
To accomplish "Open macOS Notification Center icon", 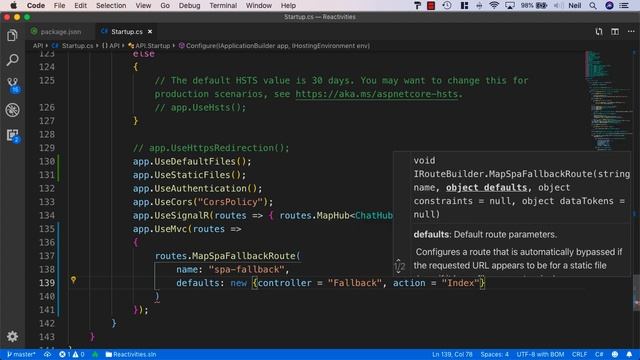I will pyautogui.click(x=624, y=5).
